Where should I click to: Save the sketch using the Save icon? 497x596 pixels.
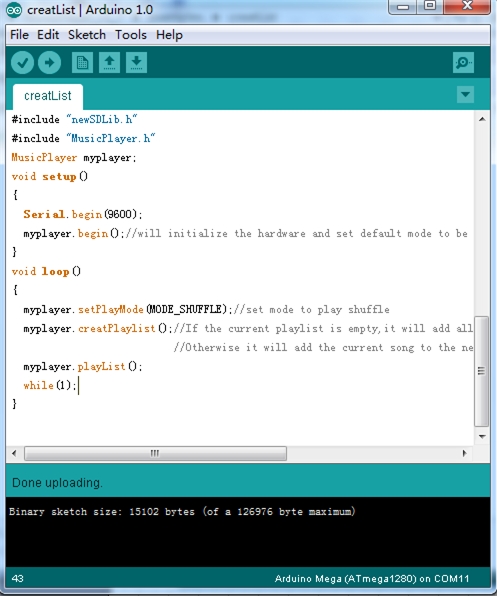coord(136,62)
